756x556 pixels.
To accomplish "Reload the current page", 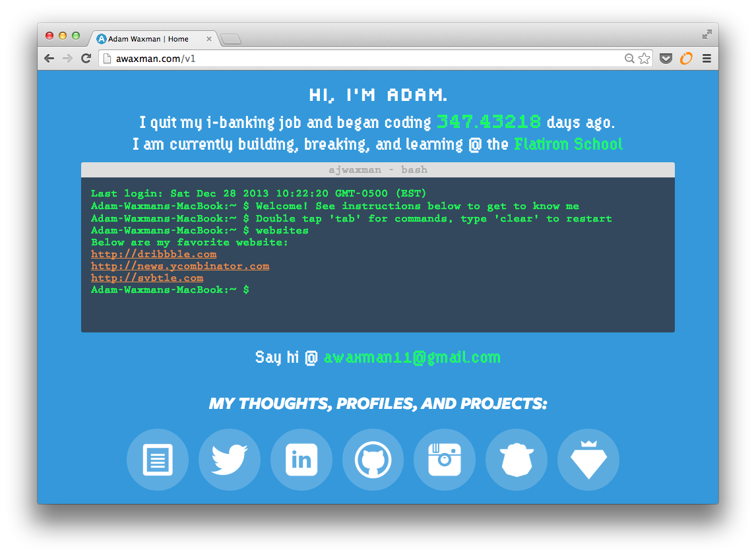I will [x=86, y=58].
